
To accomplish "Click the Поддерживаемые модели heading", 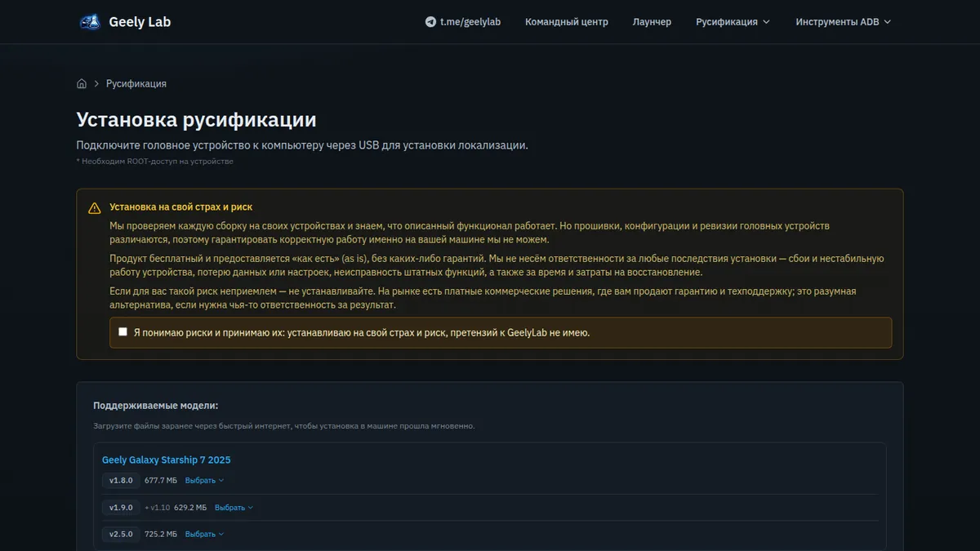I will click(156, 405).
